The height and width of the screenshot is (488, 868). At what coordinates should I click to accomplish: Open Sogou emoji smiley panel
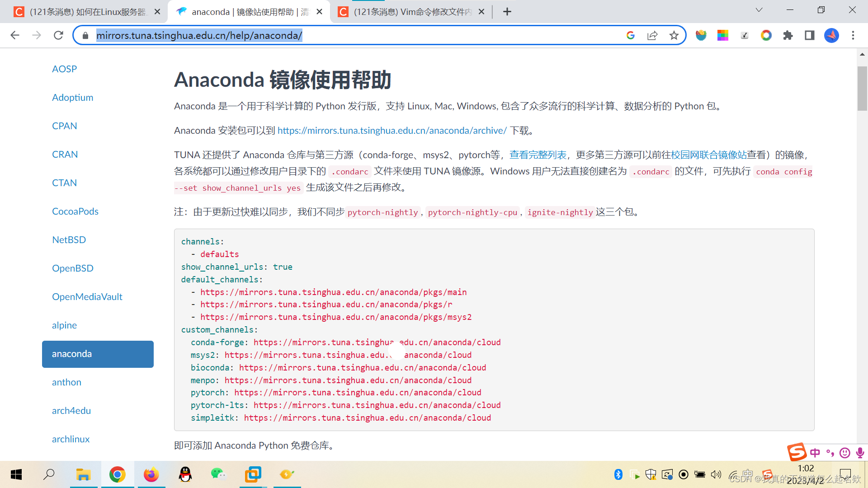pos(844,453)
